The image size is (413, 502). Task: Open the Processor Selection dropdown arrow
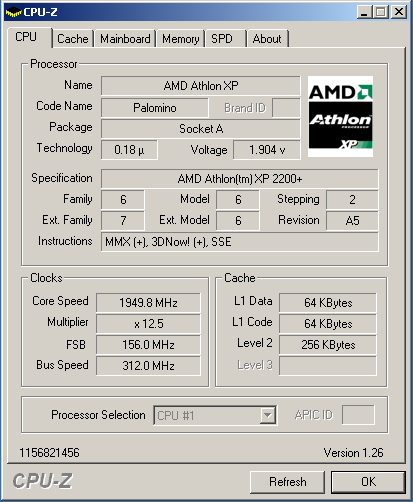pos(268,415)
